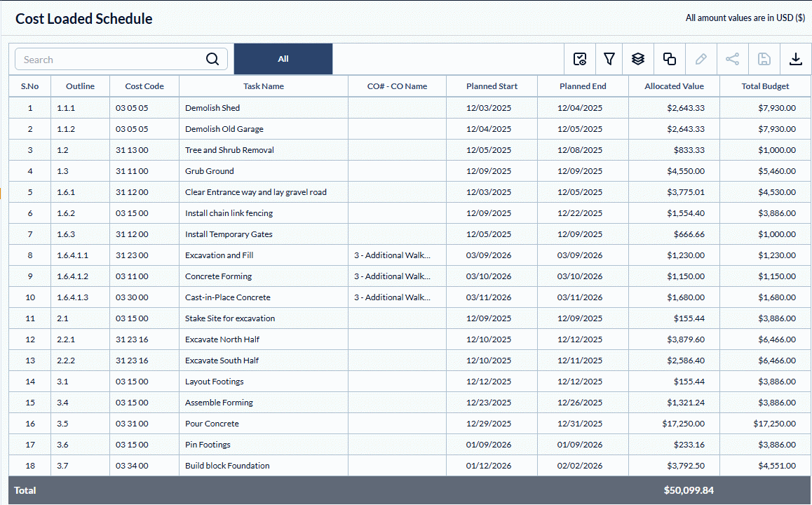This screenshot has height=505, width=812.
Task: Click the total amount $50,099.84
Action: (x=689, y=490)
